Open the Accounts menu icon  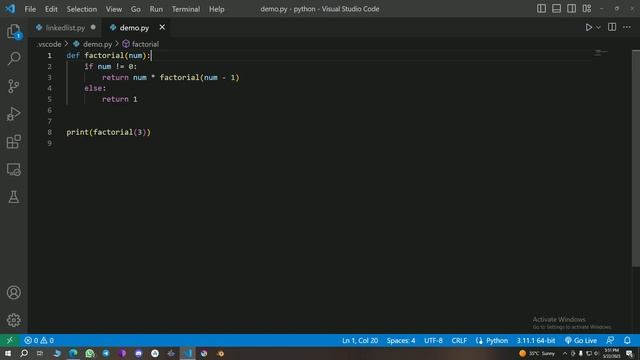pos(14,293)
